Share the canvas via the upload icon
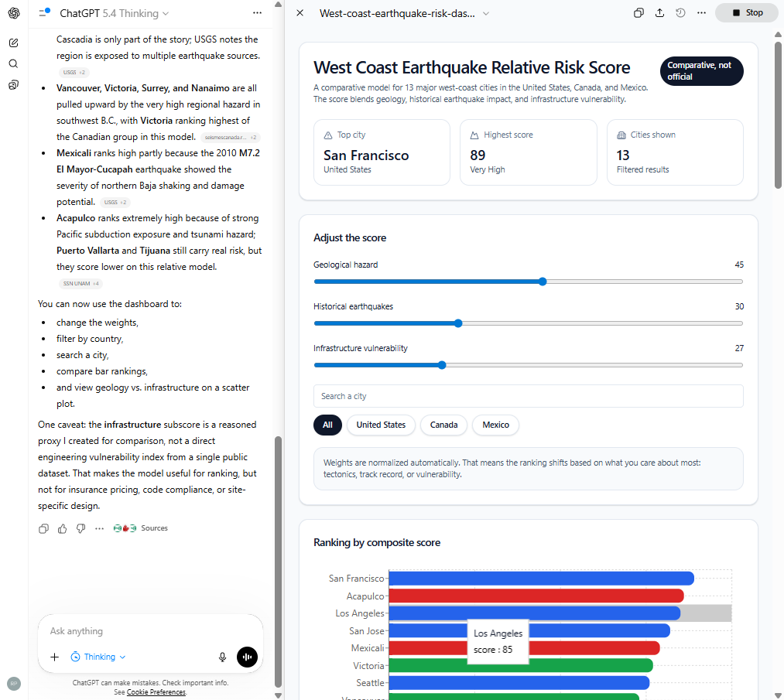The width and height of the screenshot is (784, 700). pos(659,12)
